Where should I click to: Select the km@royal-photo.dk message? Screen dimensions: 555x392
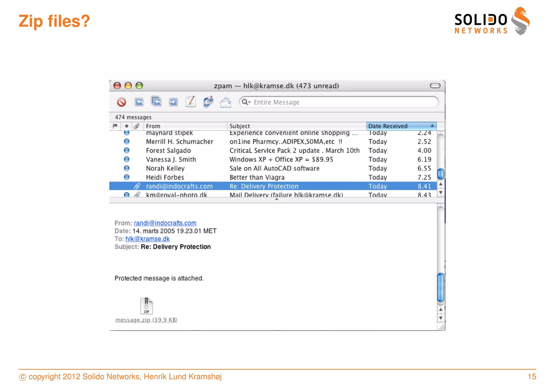(273, 194)
